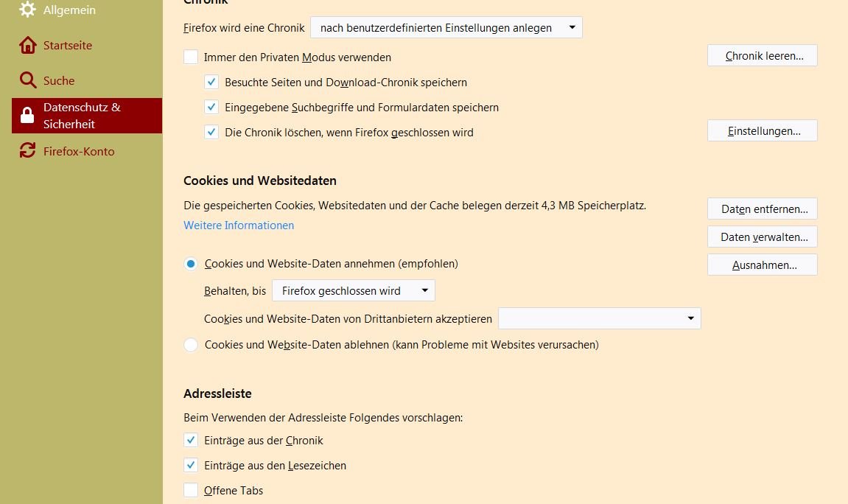Expand the Drittanbieter cookies dropdown
The height and width of the screenshot is (504, 848).
click(599, 318)
